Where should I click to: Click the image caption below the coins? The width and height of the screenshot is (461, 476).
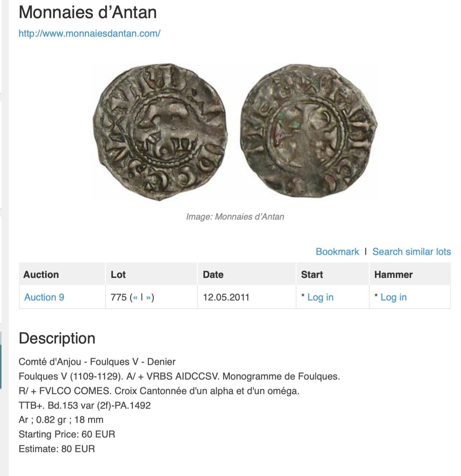235,217
